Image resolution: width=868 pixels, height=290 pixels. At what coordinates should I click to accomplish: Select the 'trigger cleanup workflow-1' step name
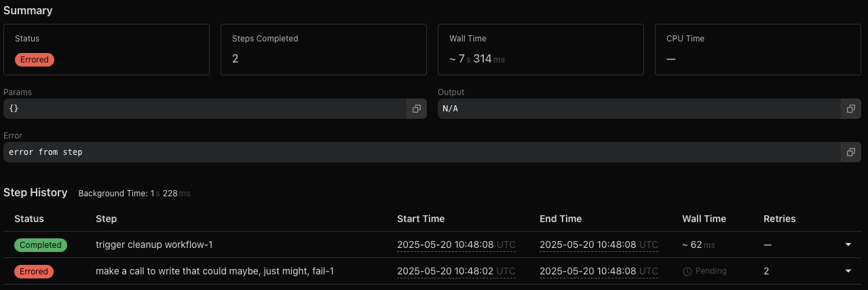(x=154, y=244)
